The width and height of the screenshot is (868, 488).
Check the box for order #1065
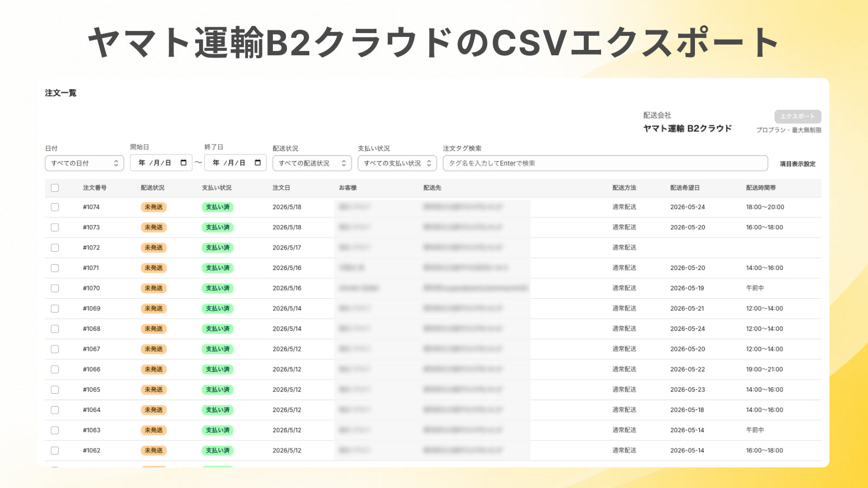[x=55, y=390]
